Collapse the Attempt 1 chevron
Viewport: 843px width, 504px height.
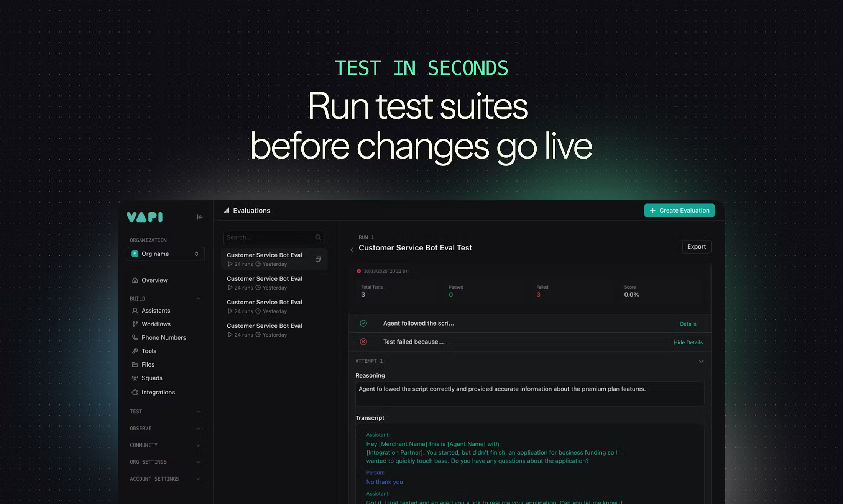[701, 361]
